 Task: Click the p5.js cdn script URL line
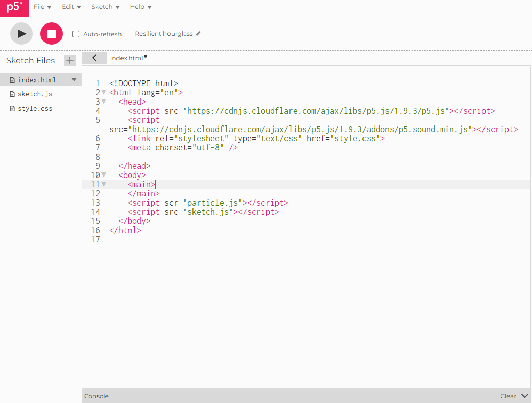tap(311, 111)
